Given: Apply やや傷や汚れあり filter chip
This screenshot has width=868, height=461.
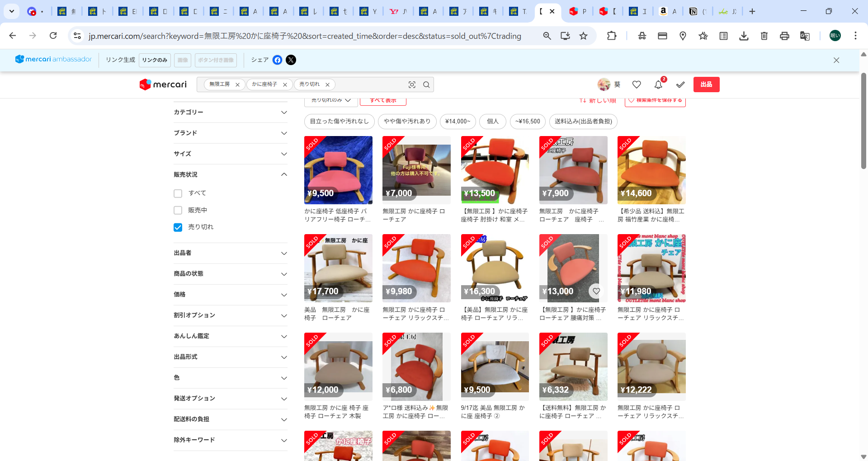Looking at the screenshot, I should pyautogui.click(x=407, y=122).
